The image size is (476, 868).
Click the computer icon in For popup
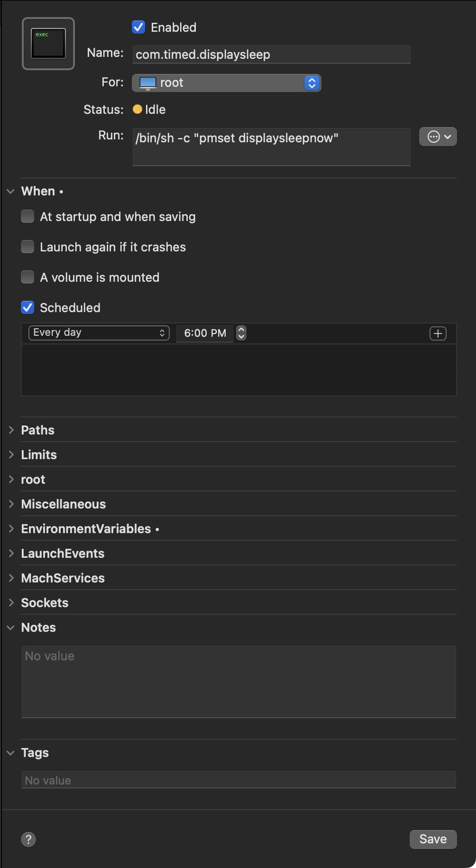[x=147, y=83]
